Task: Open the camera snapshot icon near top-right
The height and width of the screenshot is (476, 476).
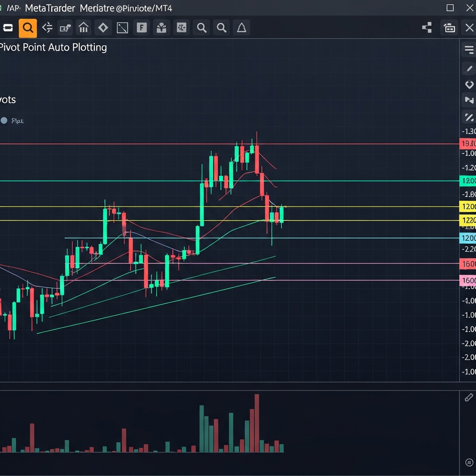Action: click(x=450, y=28)
